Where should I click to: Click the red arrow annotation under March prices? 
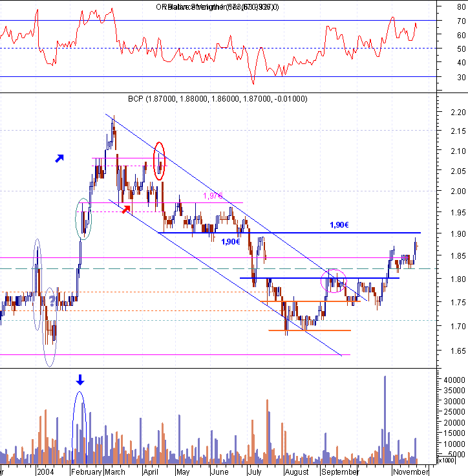point(126,209)
